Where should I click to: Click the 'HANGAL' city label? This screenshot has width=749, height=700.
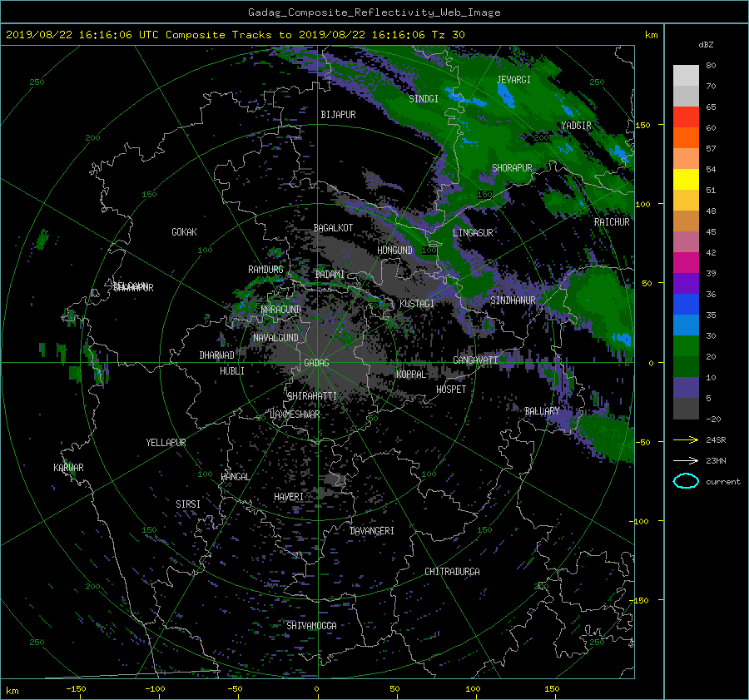[x=235, y=477]
